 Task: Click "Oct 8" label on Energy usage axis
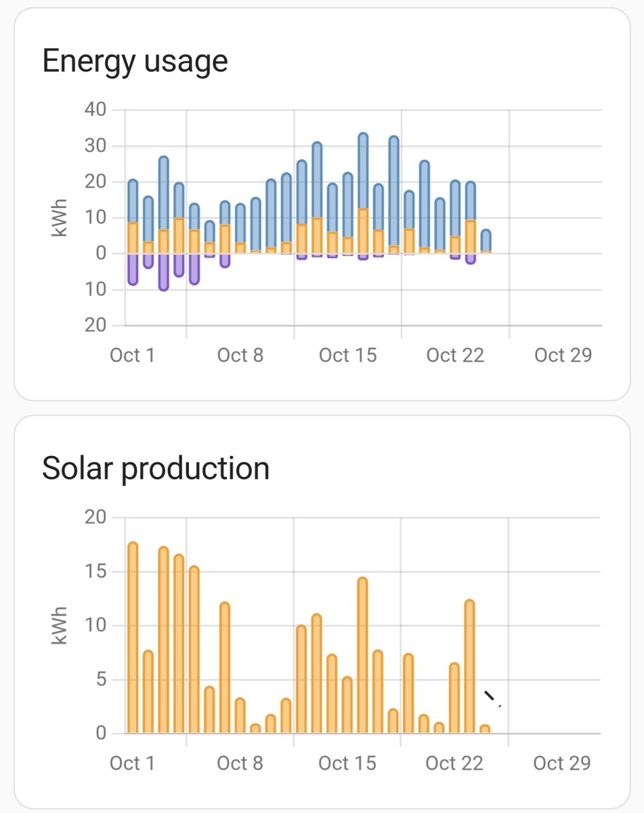click(240, 355)
